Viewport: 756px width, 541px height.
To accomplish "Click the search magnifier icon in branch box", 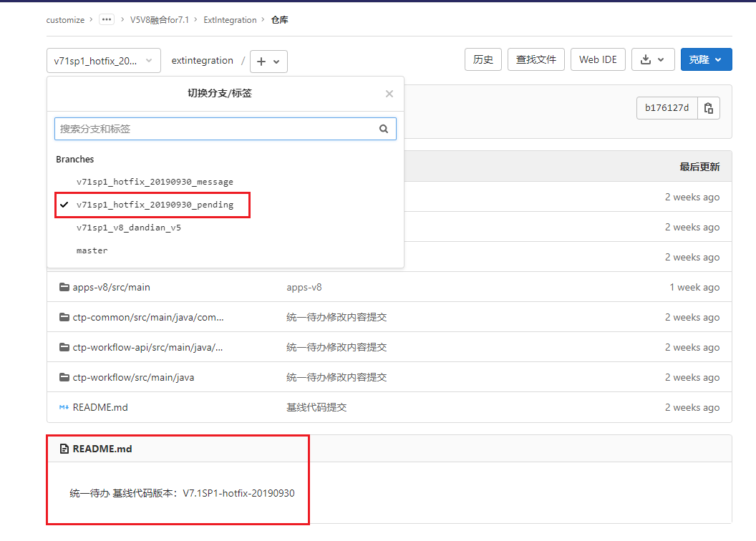I will click(384, 129).
